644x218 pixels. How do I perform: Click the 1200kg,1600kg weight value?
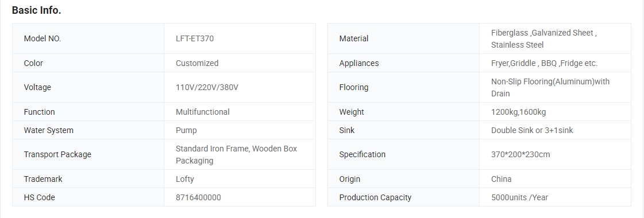point(518,112)
